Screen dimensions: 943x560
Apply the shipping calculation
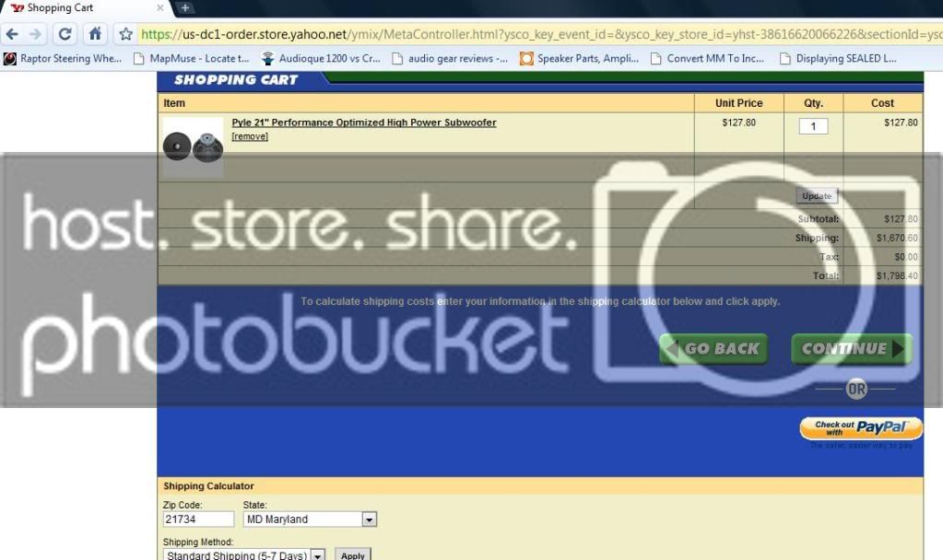tap(352, 555)
